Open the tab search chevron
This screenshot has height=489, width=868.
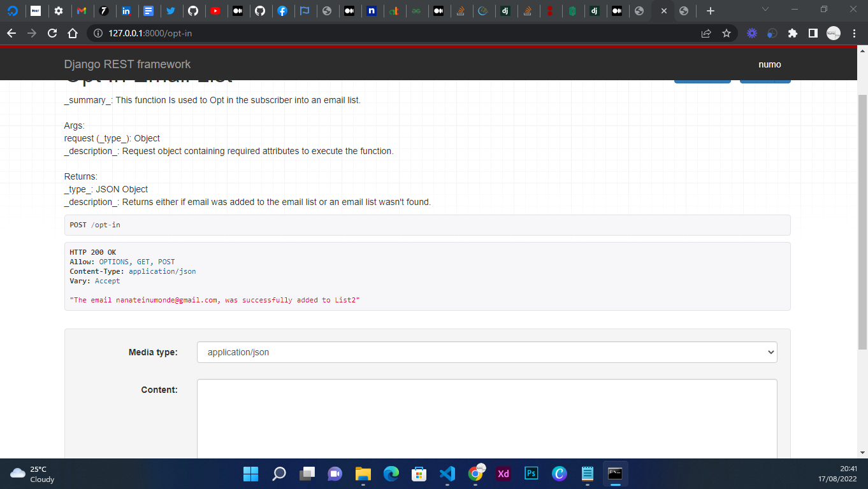point(765,10)
